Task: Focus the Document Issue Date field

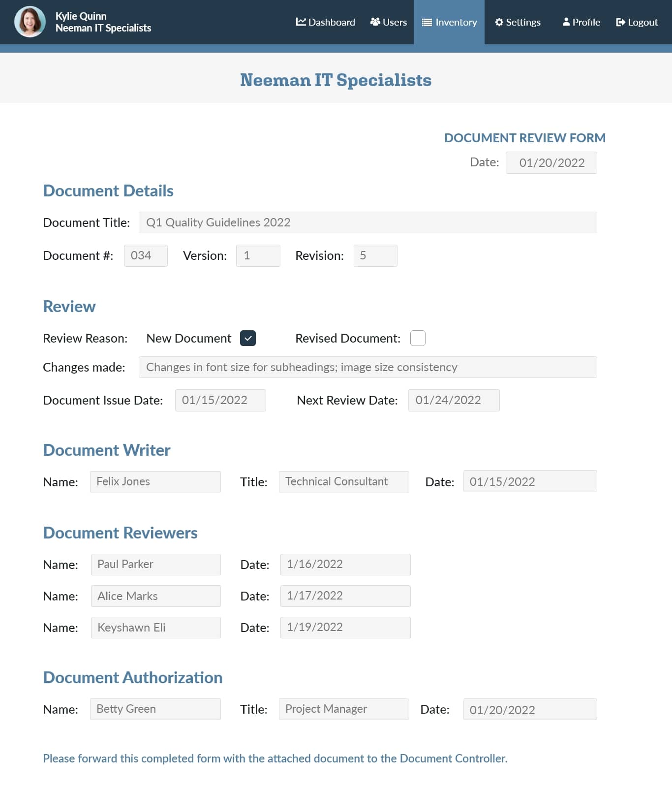Action: tap(220, 400)
